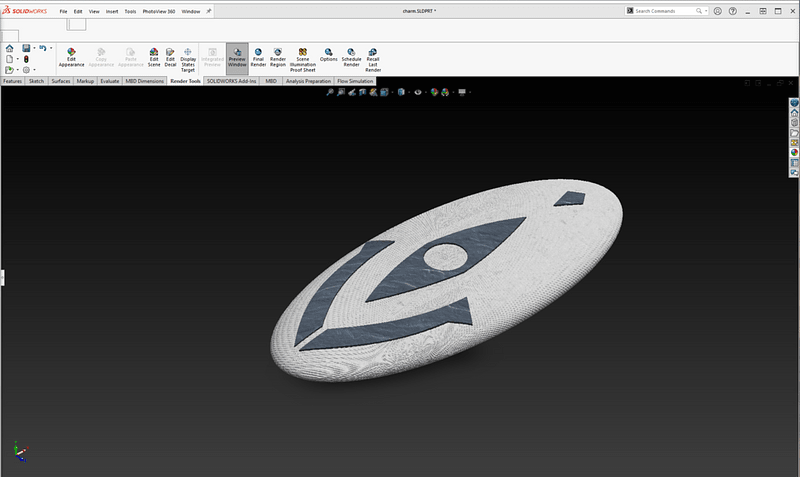
Task: Save the document with the floppy icon
Action: pyautogui.click(x=26, y=48)
